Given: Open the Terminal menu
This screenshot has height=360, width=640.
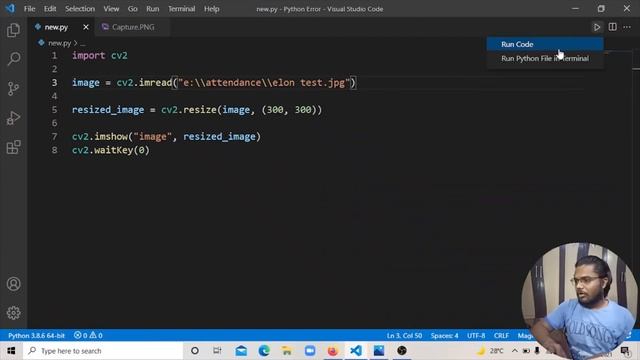Looking at the screenshot, I should click(181, 9).
